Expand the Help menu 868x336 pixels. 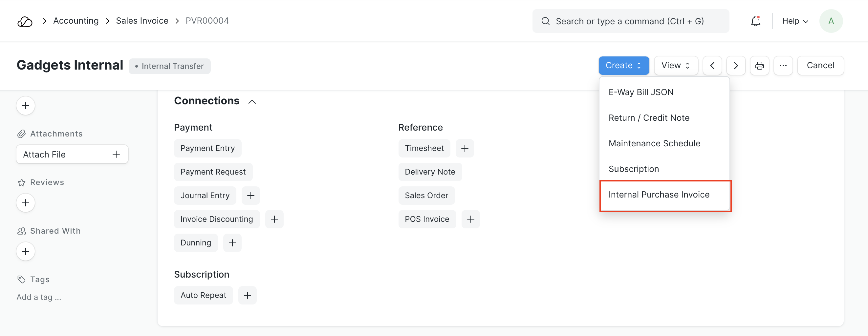(x=795, y=21)
